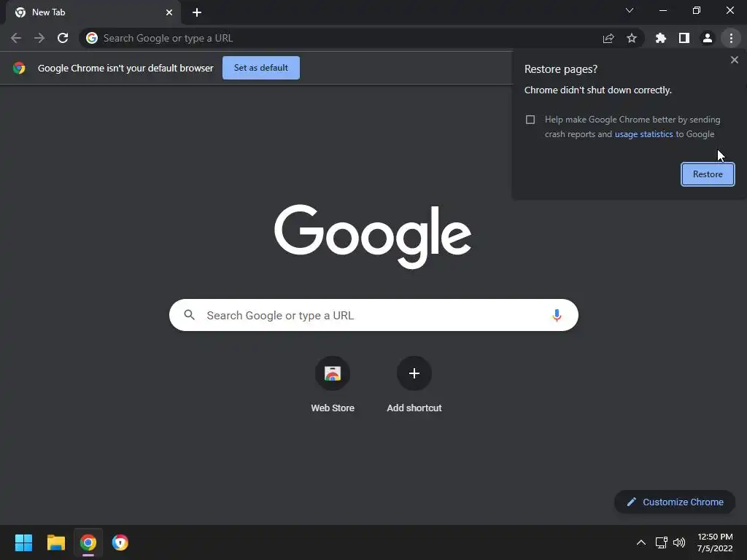Start voice search with microphone icon
747x560 pixels.
(557, 315)
